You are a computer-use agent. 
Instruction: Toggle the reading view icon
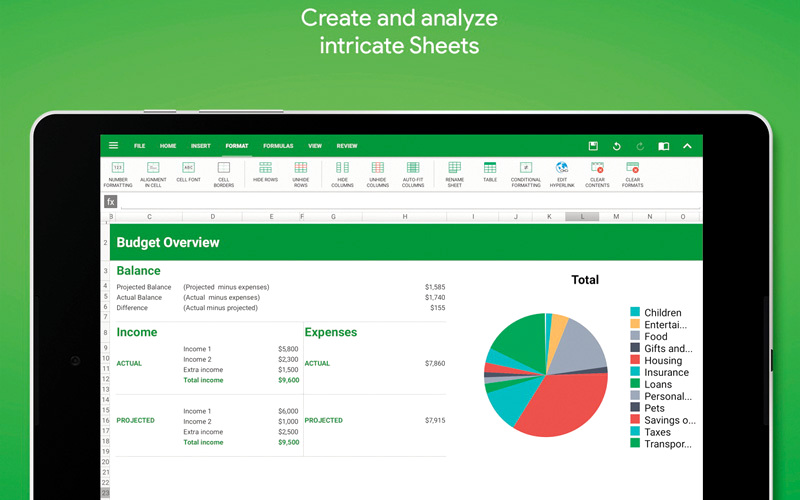coord(663,146)
